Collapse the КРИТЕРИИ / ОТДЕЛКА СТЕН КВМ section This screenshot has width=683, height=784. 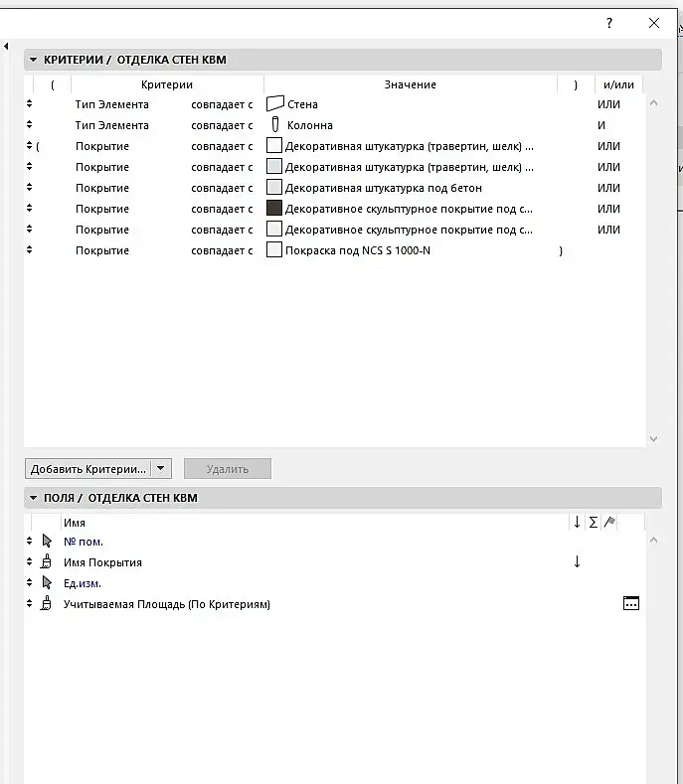click(x=34, y=60)
